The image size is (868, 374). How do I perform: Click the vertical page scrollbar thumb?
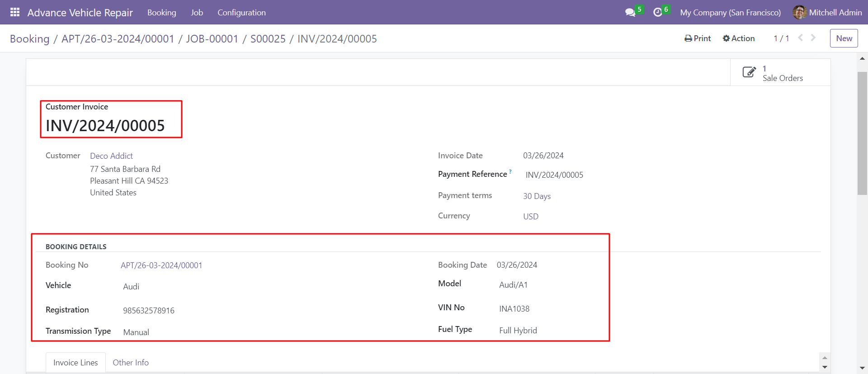(x=862, y=133)
